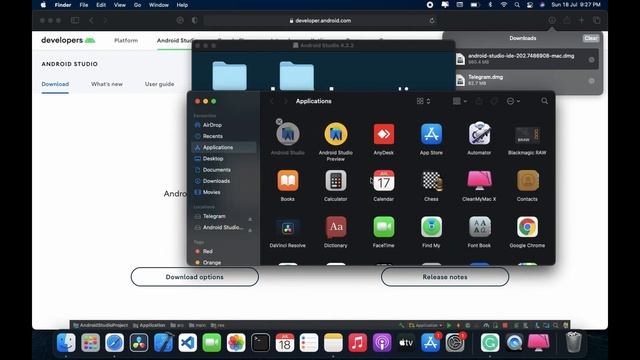Image resolution: width=640 pixels, height=360 pixels.
Task: Switch to User guide tab
Action: click(160, 84)
